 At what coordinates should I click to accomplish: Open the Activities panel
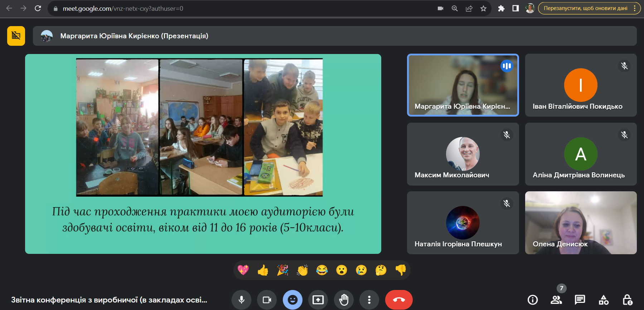[604, 300]
